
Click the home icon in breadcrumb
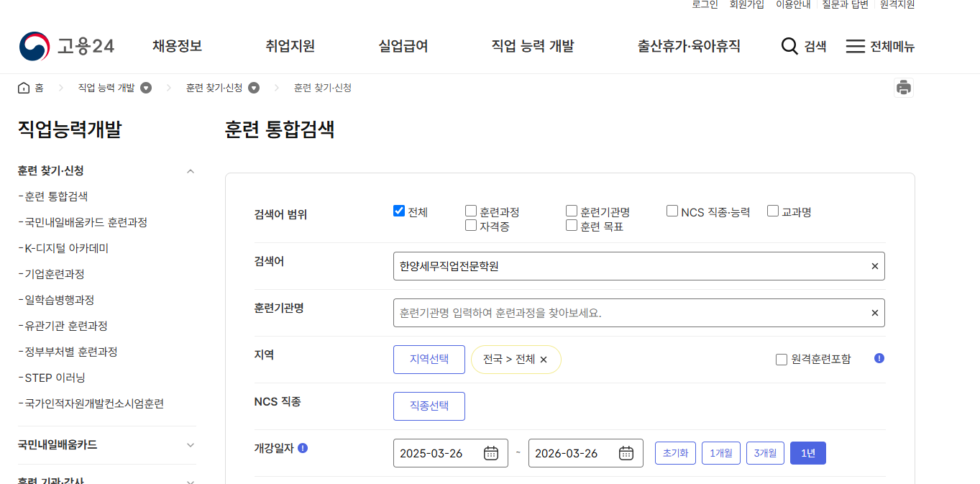[24, 88]
